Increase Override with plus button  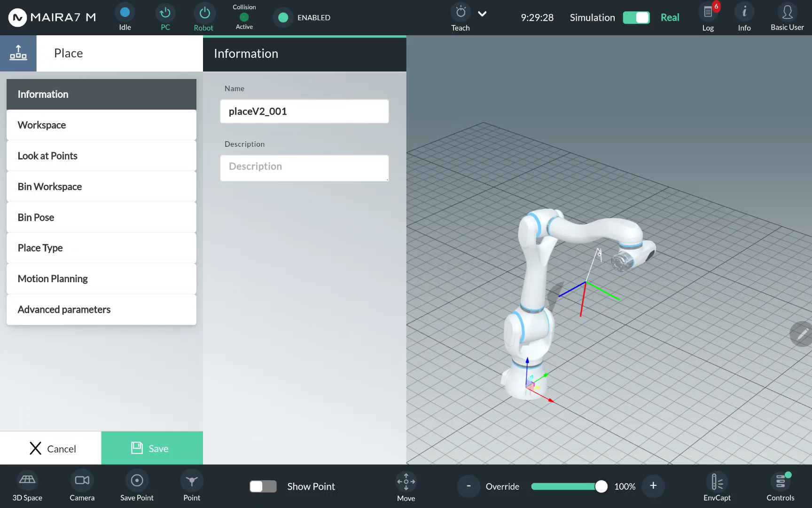pos(653,486)
